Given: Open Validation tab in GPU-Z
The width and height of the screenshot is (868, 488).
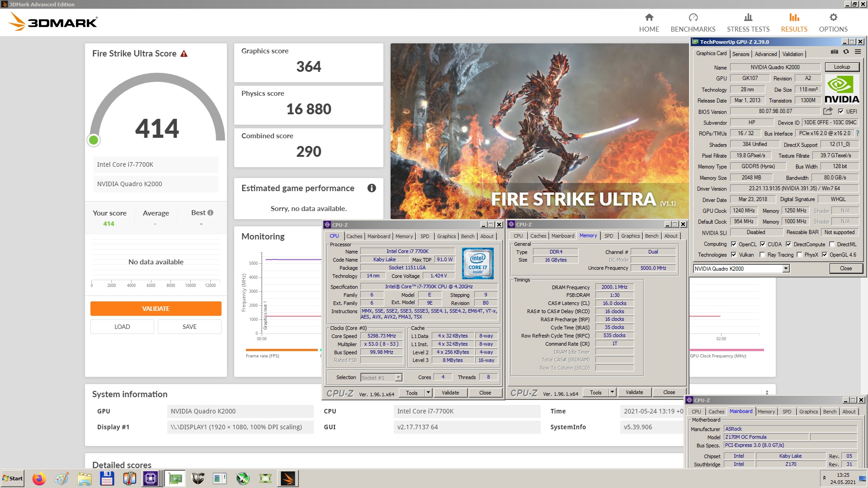Looking at the screenshot, I should coord(793,54).
